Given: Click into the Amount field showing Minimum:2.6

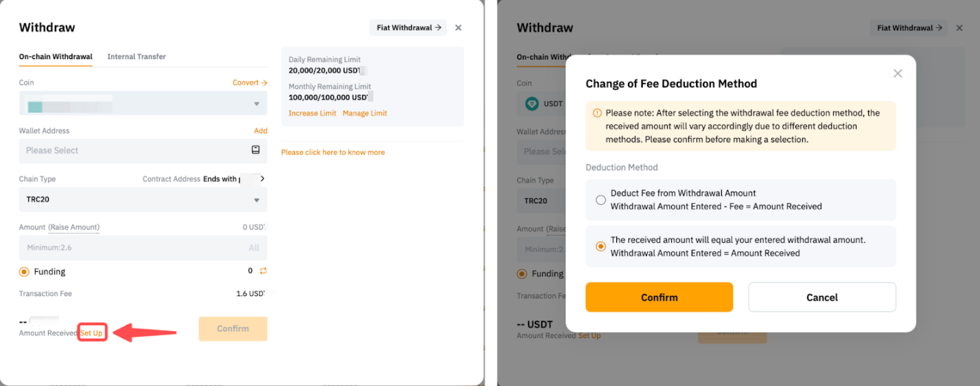Looking at the screenshot, I should 130,248.
